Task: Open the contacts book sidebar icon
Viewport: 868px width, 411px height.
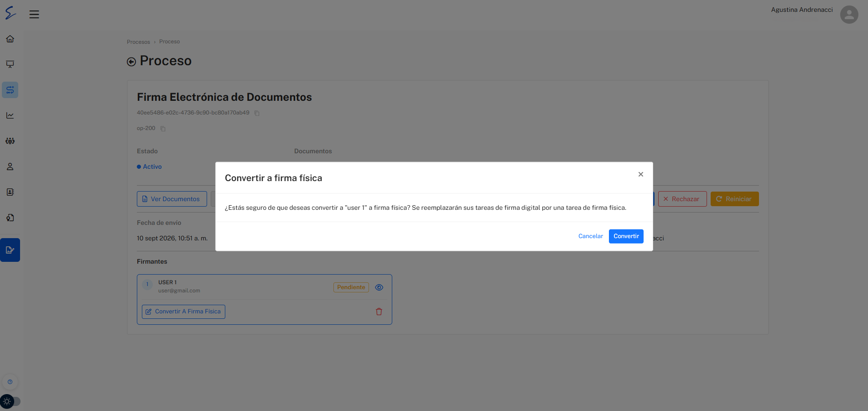Action: pos(10,192)
